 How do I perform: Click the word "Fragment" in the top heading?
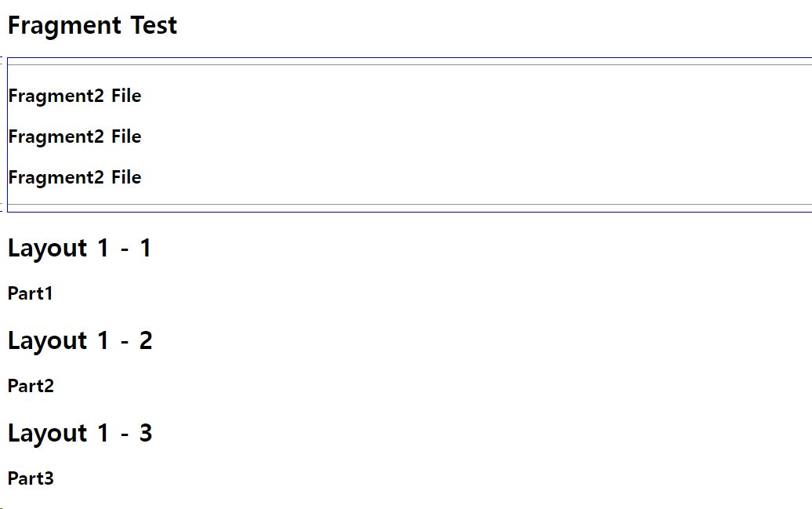(x=65, y=26)
